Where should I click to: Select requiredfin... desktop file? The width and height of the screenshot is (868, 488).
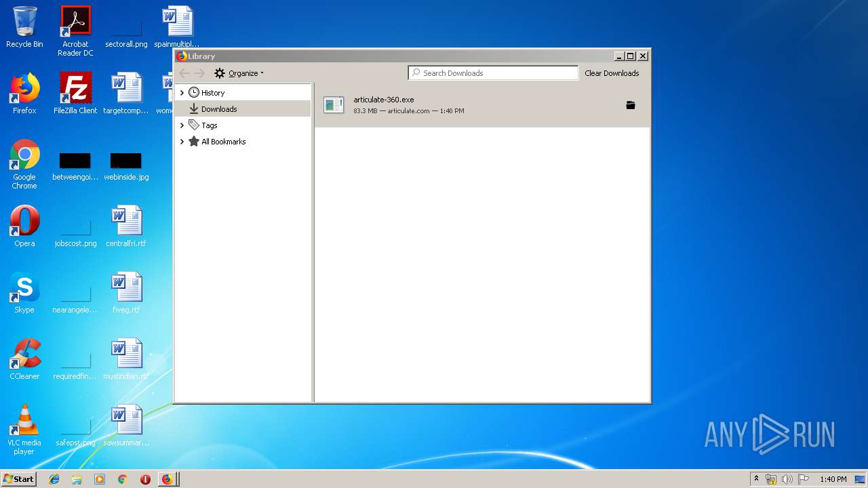point(75,366)
